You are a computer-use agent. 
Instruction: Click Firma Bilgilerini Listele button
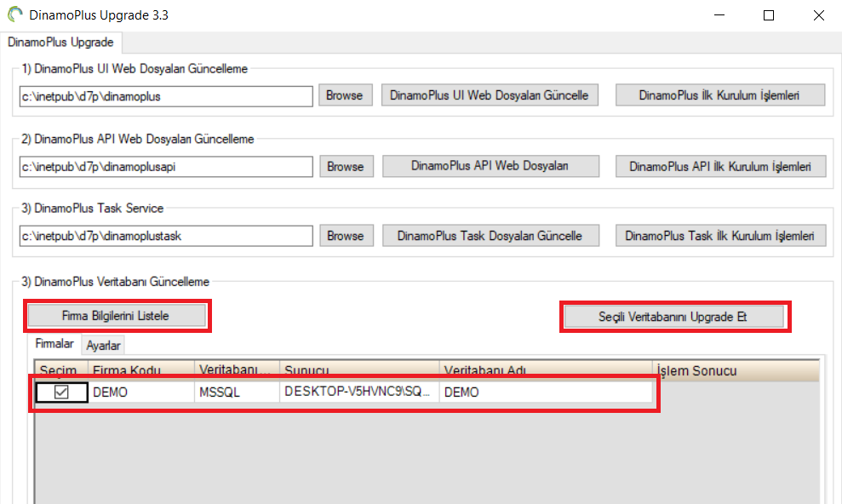[117, 316]
